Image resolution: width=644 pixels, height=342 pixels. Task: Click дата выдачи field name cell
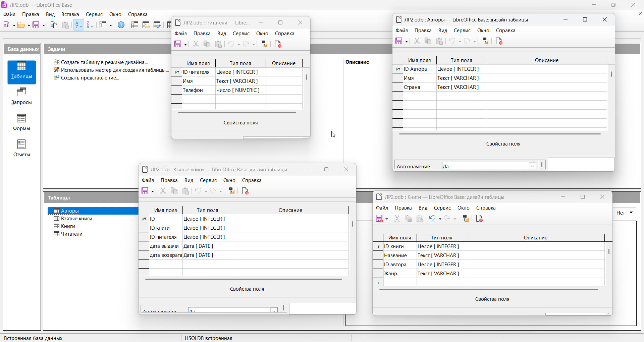pyautogui.click(x=166, y=246)
